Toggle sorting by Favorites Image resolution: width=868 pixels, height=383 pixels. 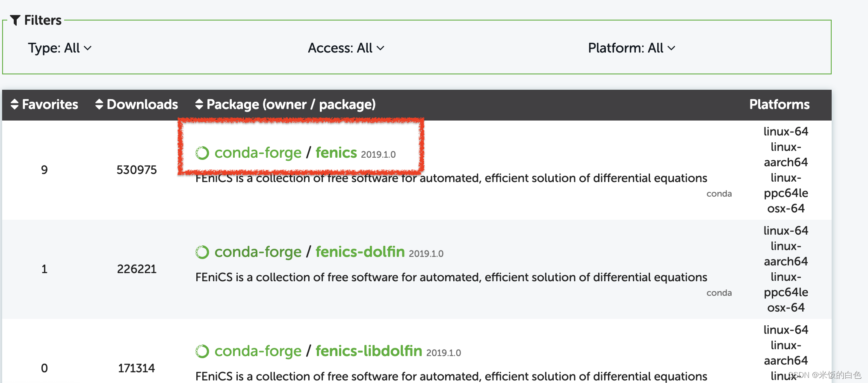pyautogui.click(x=50, y=104)
